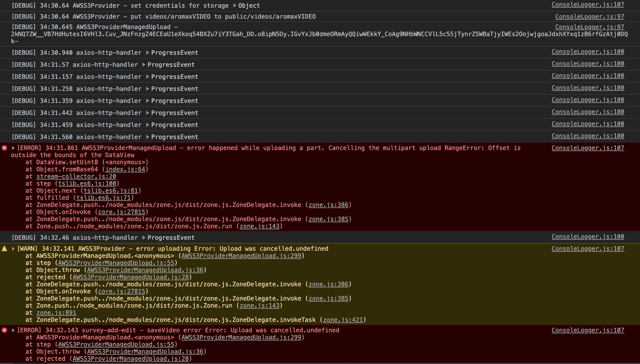
Task: Open zone.js:891 link in warning trace
Action: click(x=56, y=313)
